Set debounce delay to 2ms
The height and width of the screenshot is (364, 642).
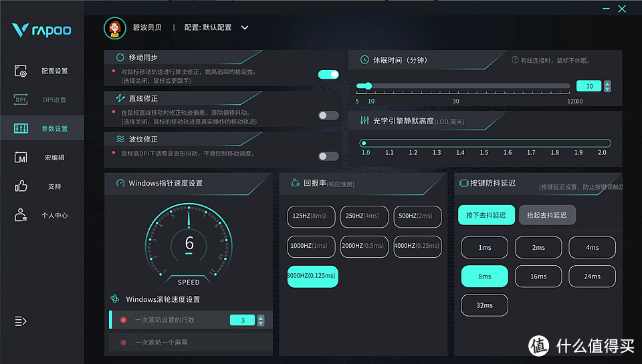click(538, 247)
